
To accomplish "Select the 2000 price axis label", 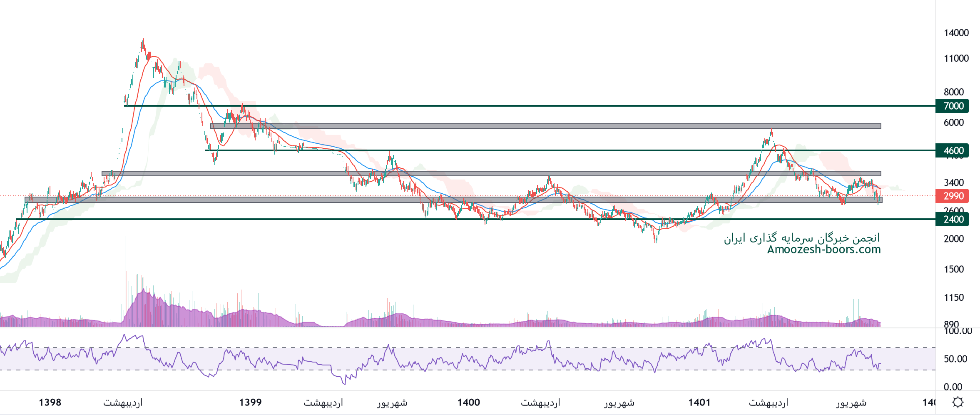I will (953, 239).
